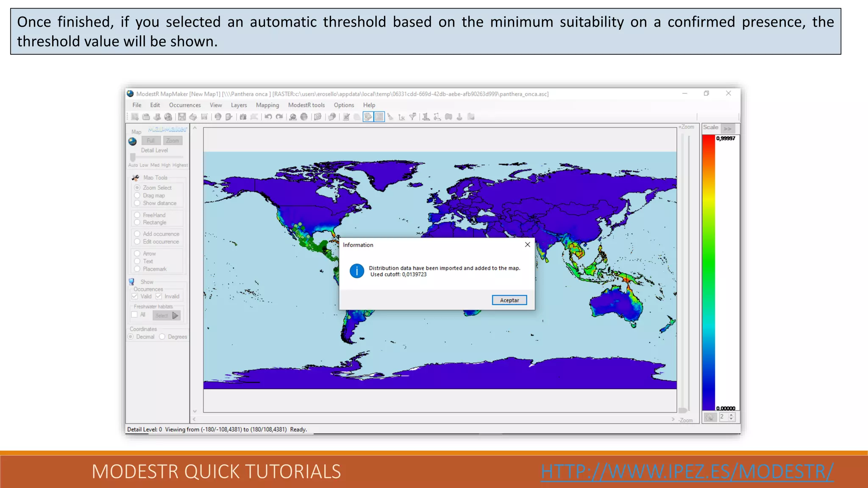
Task: Select the Text radio option
Action: click(137, 261)
